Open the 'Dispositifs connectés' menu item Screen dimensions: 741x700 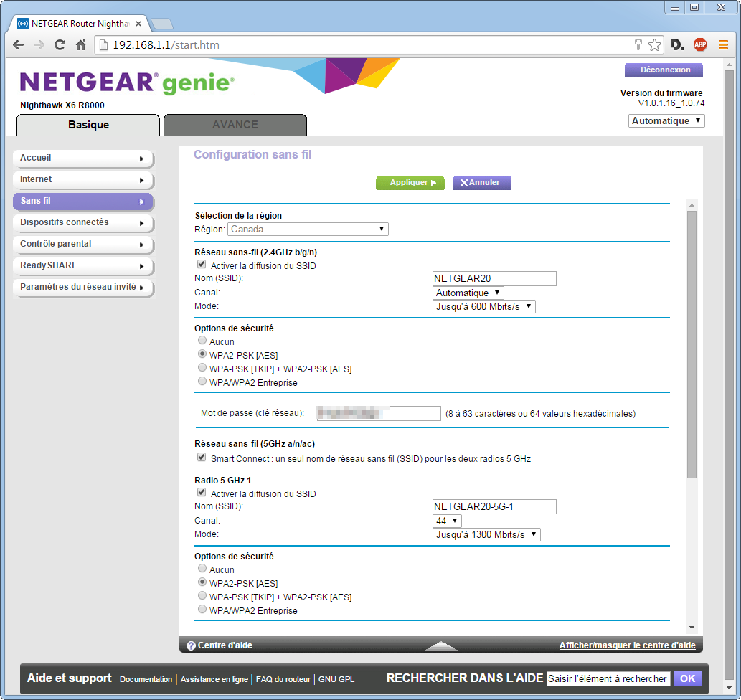pos(82,222)
